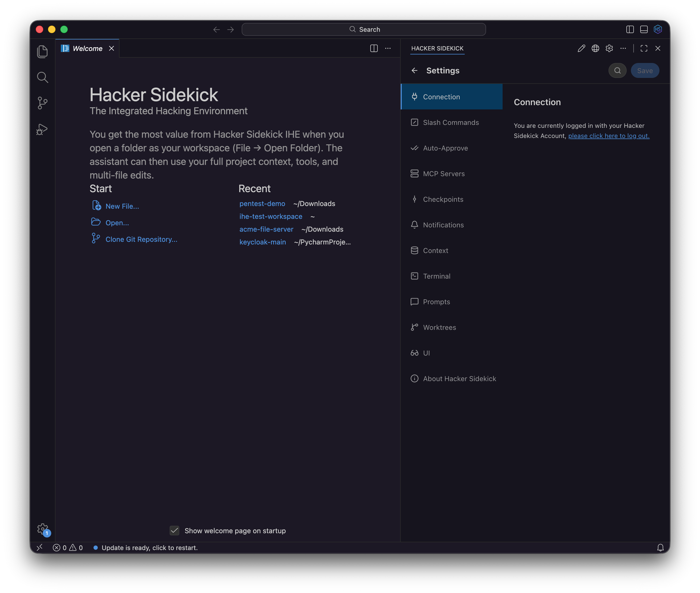Open editor More Actions ellipsis
This screenshot has height=593, width=700.
coord(388,48)
